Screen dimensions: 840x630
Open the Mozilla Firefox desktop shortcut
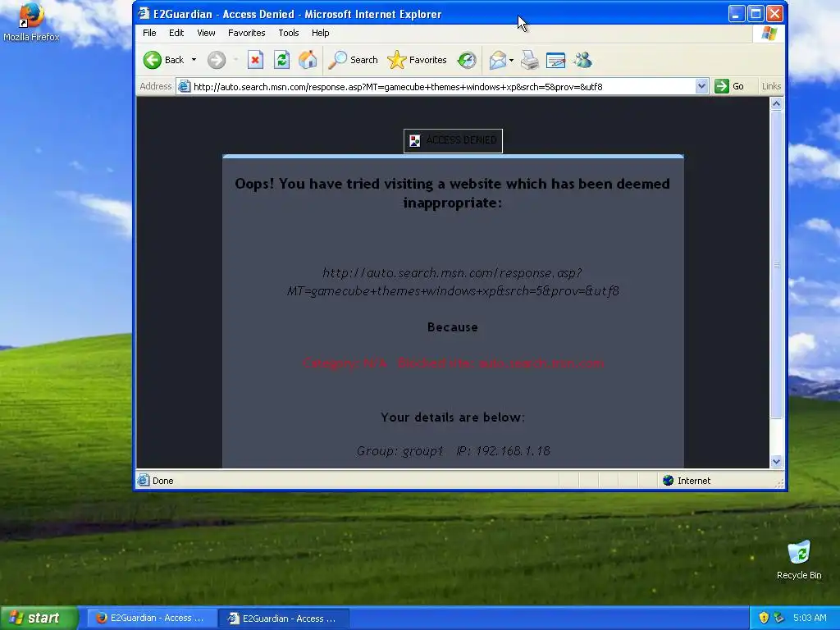[31, 22]
